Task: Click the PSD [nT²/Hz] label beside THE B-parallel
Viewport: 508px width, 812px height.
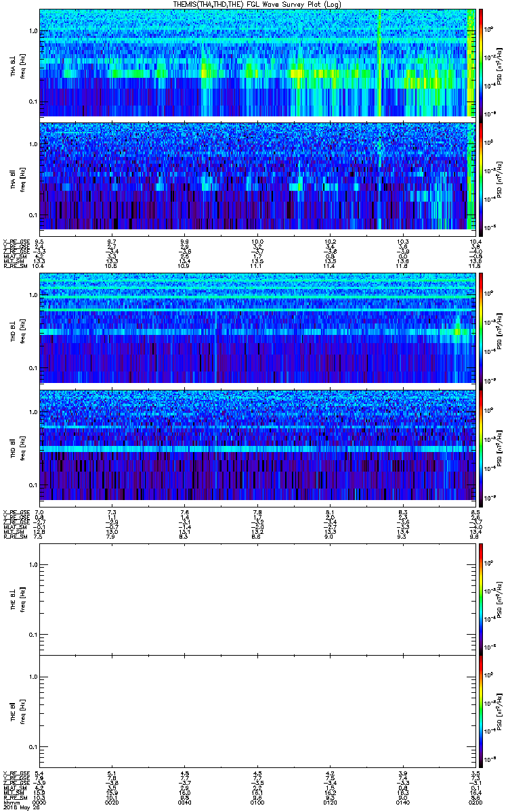Action: coord(500,710)
